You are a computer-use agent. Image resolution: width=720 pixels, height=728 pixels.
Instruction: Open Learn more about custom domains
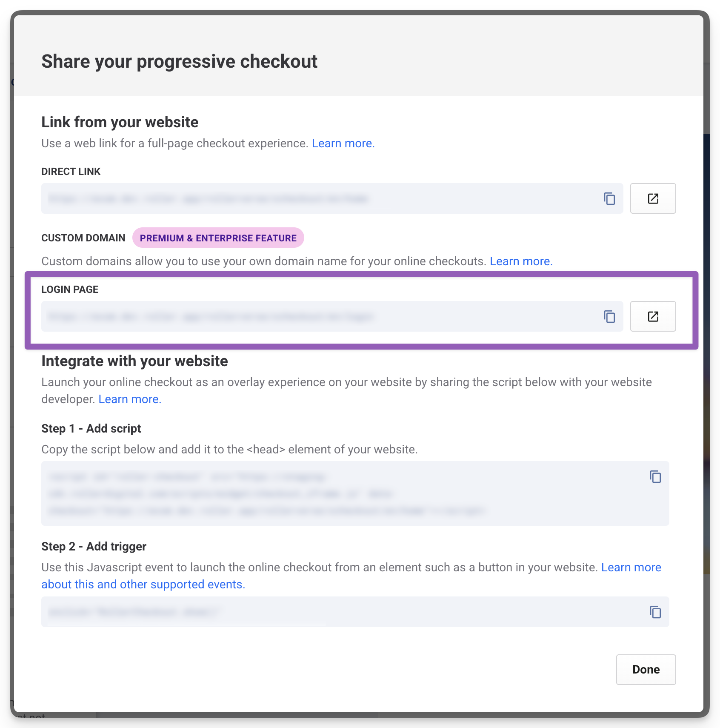tap(521, 261)
